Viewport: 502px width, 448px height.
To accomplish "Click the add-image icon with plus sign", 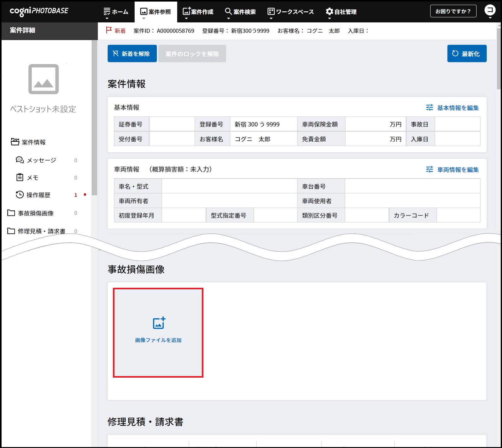I will [159, 323].
